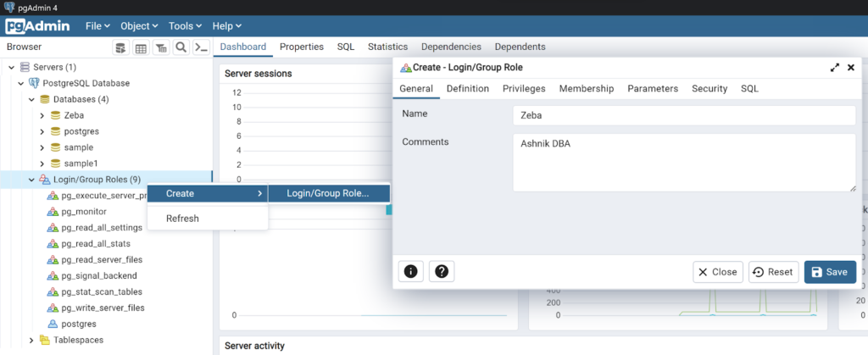
Task: Select pg_read_all_settings in the tree
Action: click(102, 228)
